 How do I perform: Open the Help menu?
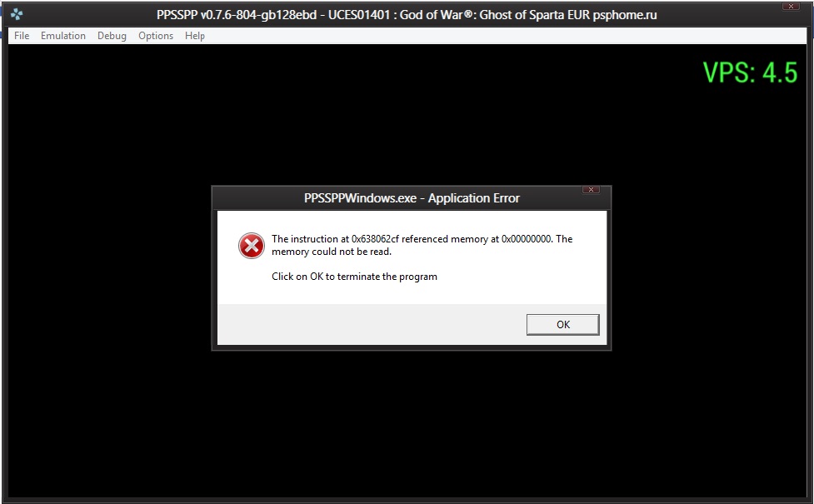(195, 36)
